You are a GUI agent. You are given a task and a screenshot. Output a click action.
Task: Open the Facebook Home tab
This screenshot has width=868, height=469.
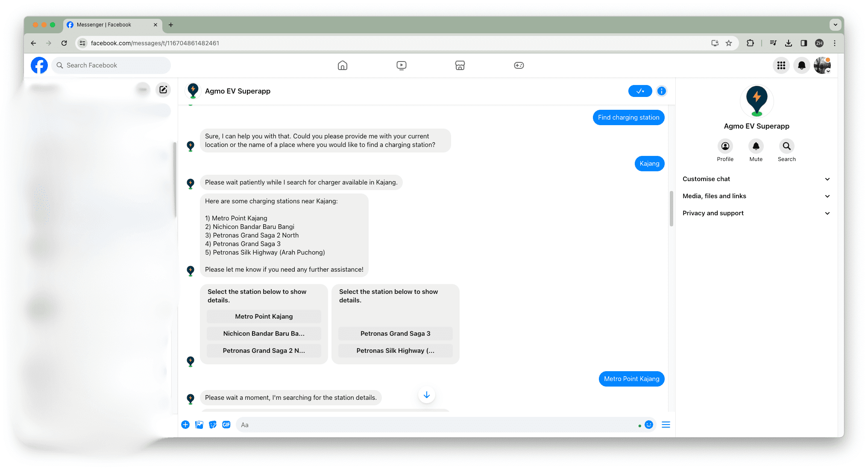click(343, 65)
